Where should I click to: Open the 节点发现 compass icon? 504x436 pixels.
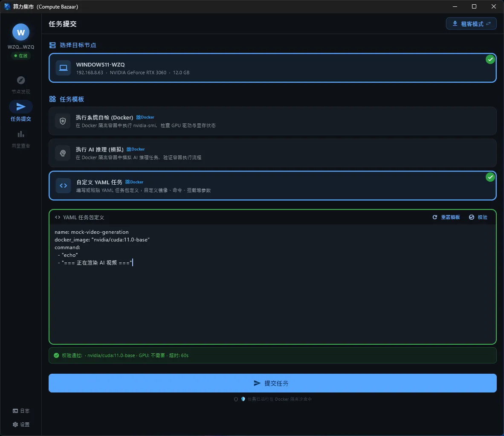[x=21, y=80]
